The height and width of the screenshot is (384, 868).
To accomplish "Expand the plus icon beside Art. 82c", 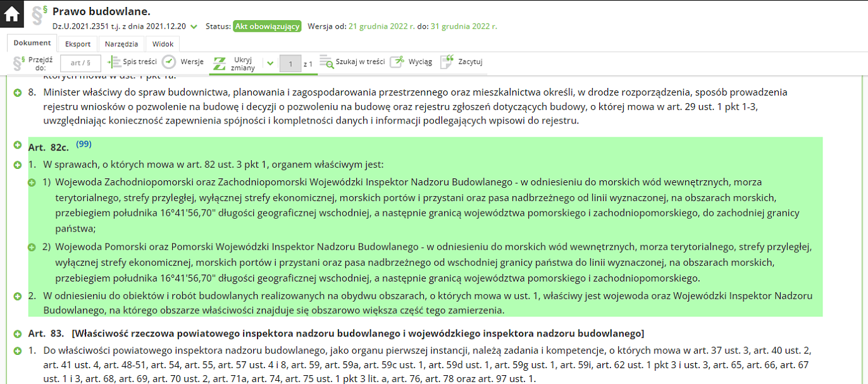I will [18, 146].
